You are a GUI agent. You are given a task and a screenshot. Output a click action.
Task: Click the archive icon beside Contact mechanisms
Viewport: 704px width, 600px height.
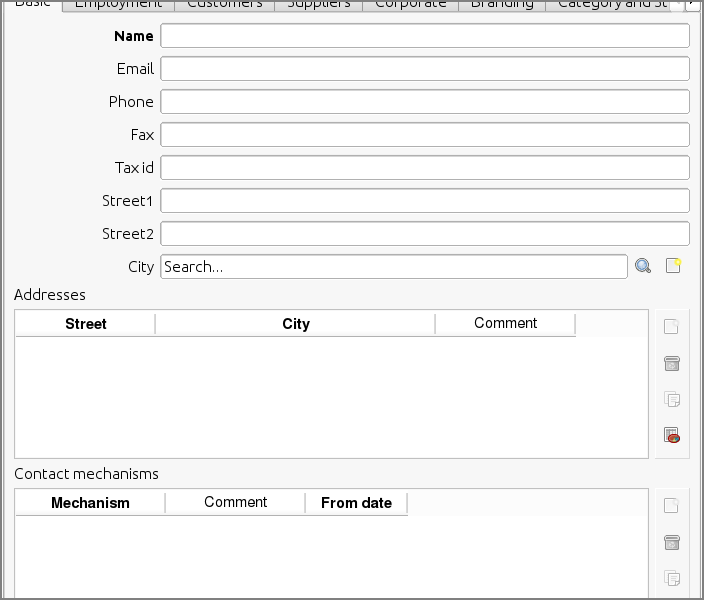point(672,542)
